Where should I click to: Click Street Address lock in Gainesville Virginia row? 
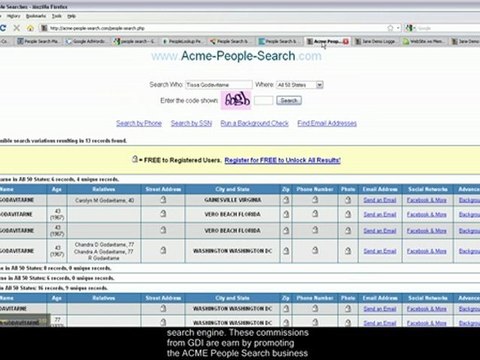pos(163,200)
